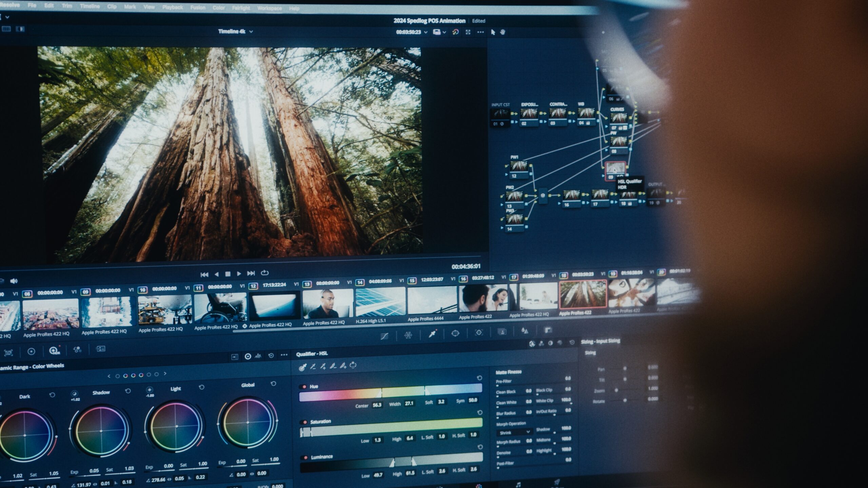Expand the Timeline 4k dropdown
Image resolution: width=868 pixels, height=488 pixels.
(x=251, y=32)
